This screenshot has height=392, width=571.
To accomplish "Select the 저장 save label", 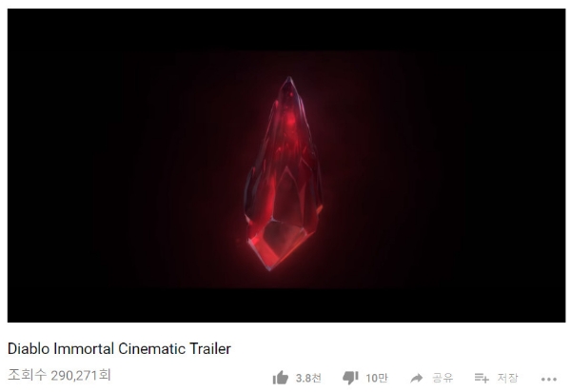I will pyautogui.click(x=507, y=378).
